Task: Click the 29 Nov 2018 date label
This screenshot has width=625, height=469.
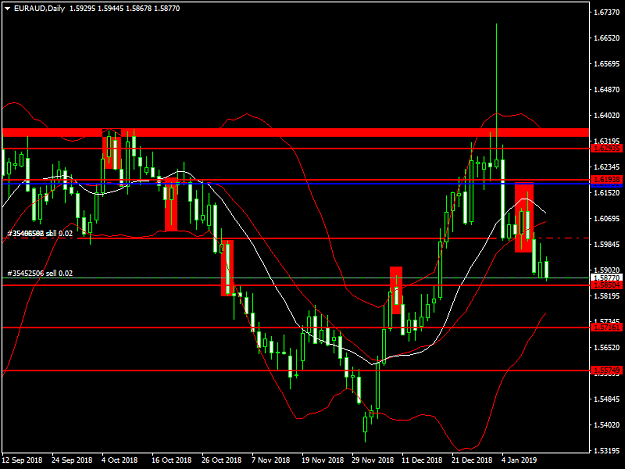Action: [x=373, y=460]
